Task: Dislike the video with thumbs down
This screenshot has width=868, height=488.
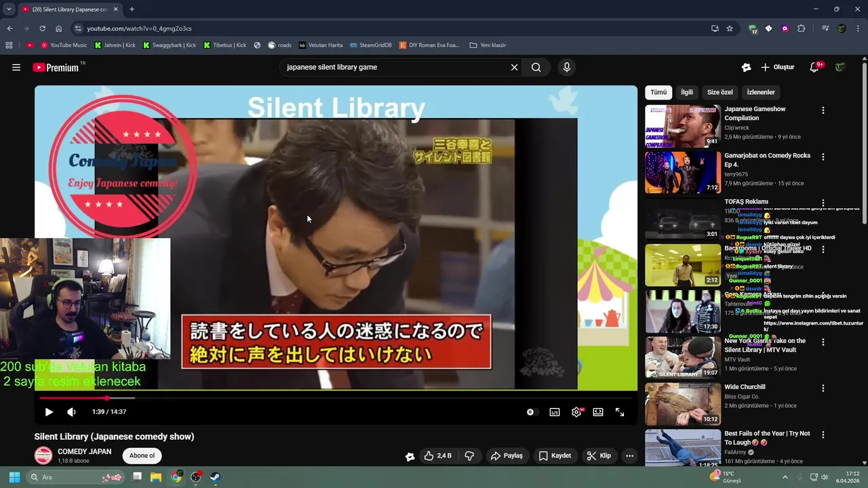Action: point(469,455)
